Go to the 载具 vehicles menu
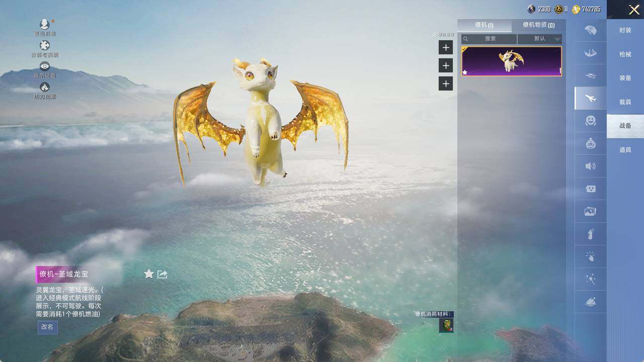 (625, 102)
